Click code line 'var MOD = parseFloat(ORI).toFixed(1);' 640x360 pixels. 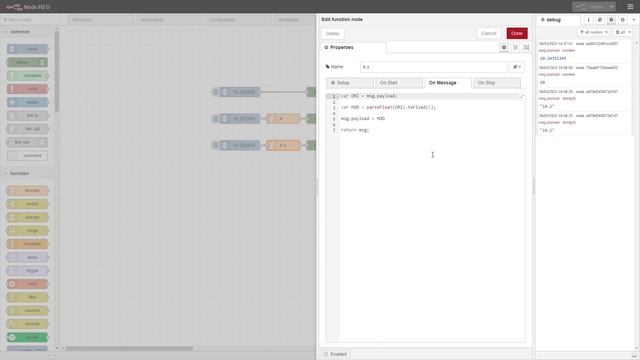point(388,107)
